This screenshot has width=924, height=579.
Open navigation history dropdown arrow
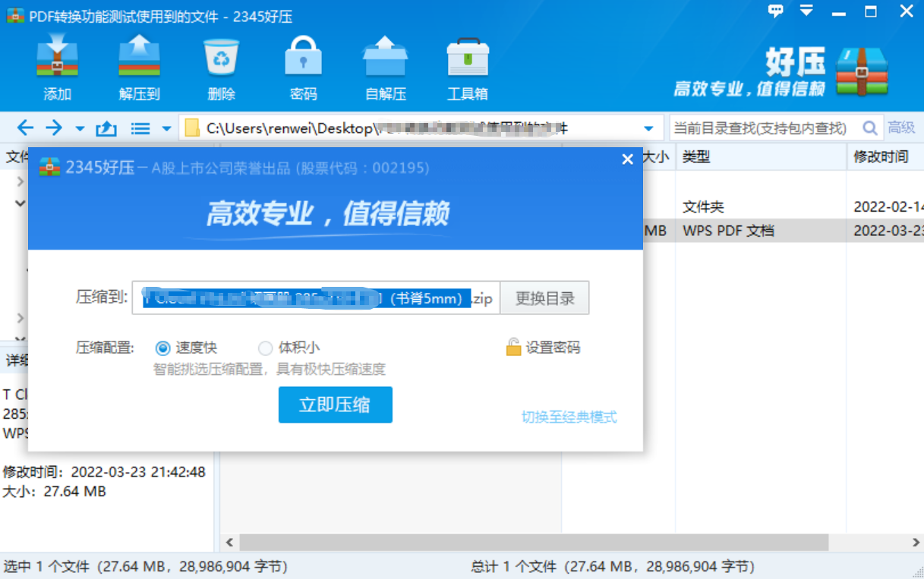point(80,128)
